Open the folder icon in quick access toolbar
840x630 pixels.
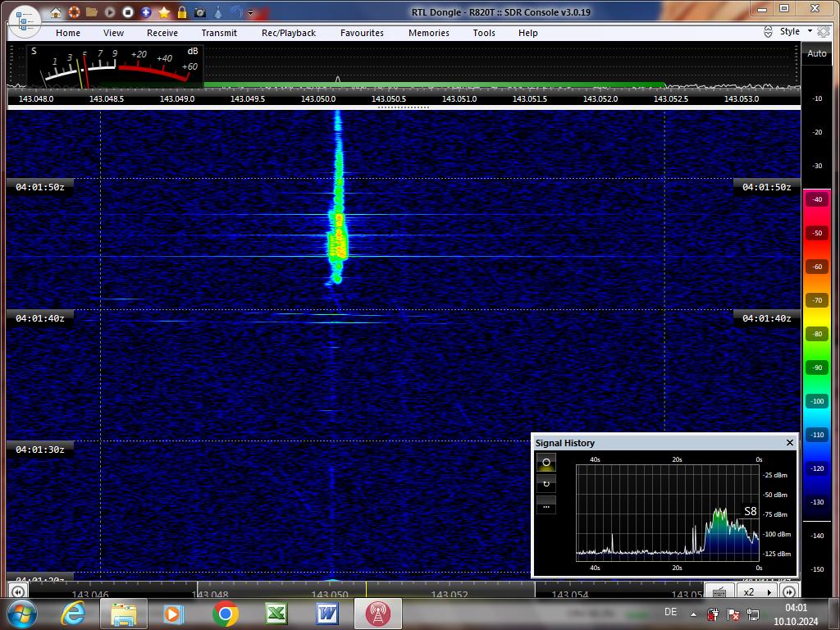point(92,11)
